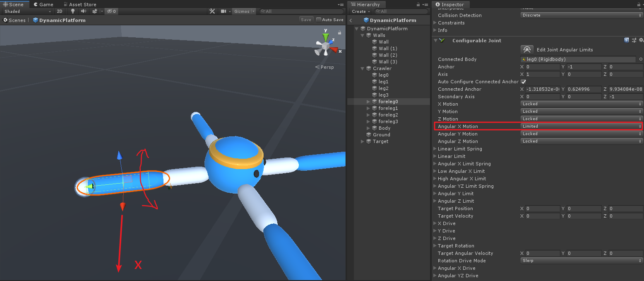Expand the Target tree item
This screenshot has width=644, height=281.
pos(363,141)
